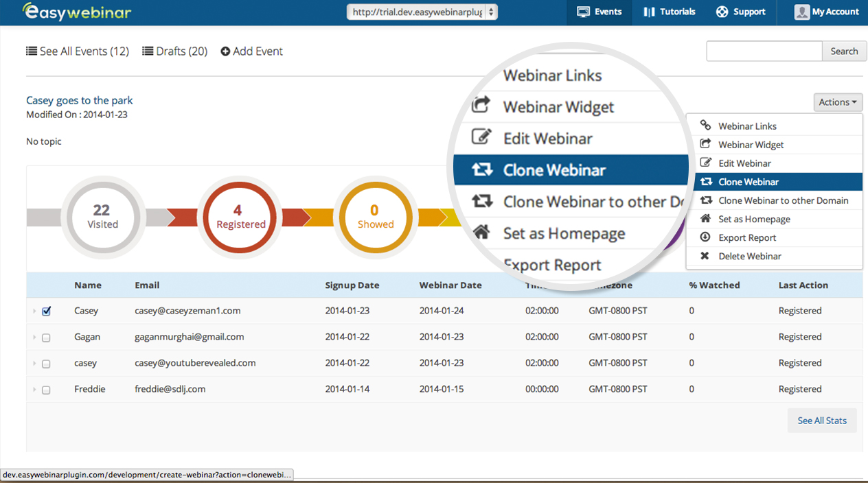868x483 pixels.
Task: Click the 4 Registered funnel circle
Action: click(238, 217)
